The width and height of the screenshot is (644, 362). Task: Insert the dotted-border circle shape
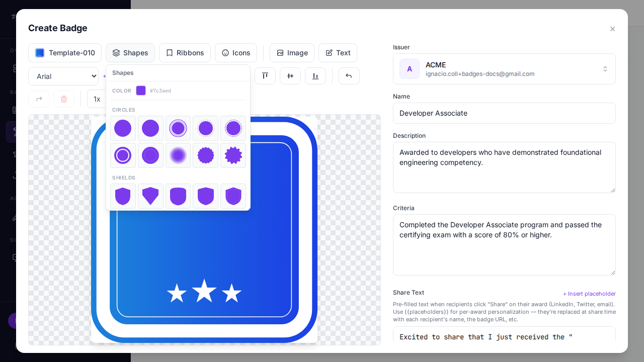tap(205, 128)
